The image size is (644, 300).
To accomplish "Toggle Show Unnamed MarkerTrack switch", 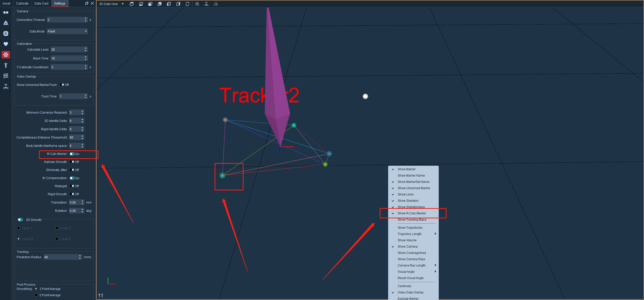I will [x=62, y=85].
